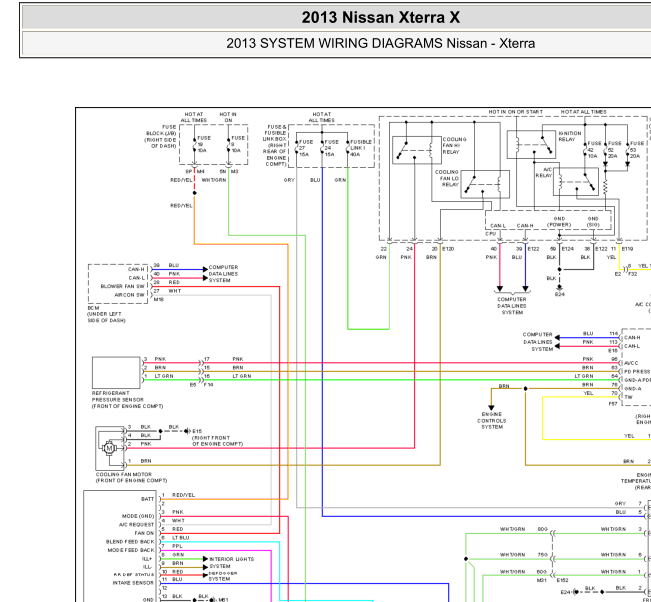This screenshot has height=602, width=651.
Task: Select the INTAKE SENSOR pin label
Action: (x=133, y=583)
